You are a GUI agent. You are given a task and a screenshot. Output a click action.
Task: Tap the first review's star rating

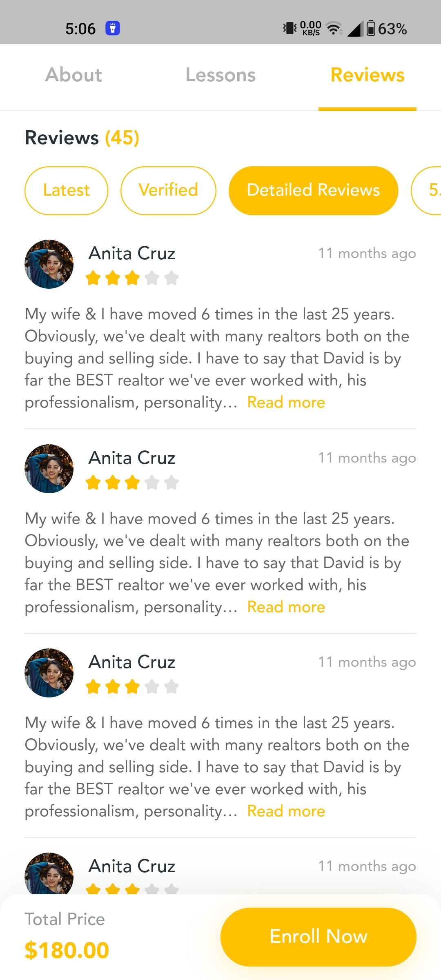132,278
